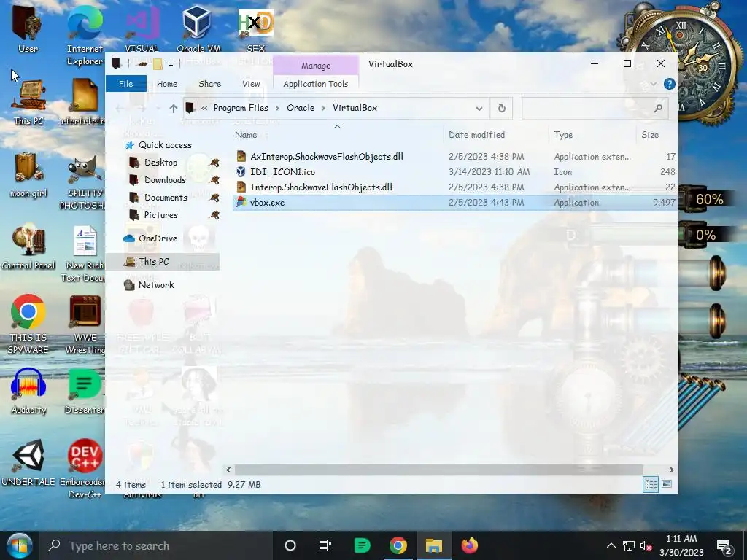Open New Rich Text Document file
This screenshot has height=560, width=747.
(85, 253)
